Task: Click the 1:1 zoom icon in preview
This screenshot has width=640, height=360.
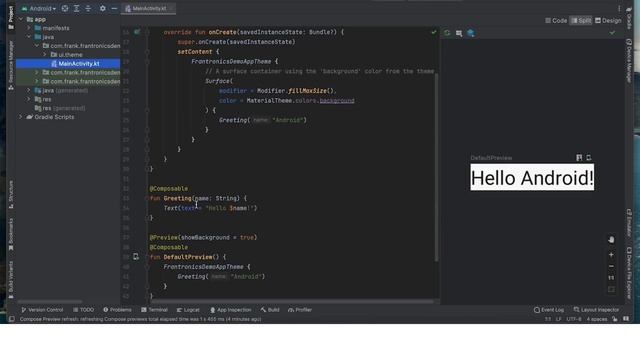Action: (611, 278)
